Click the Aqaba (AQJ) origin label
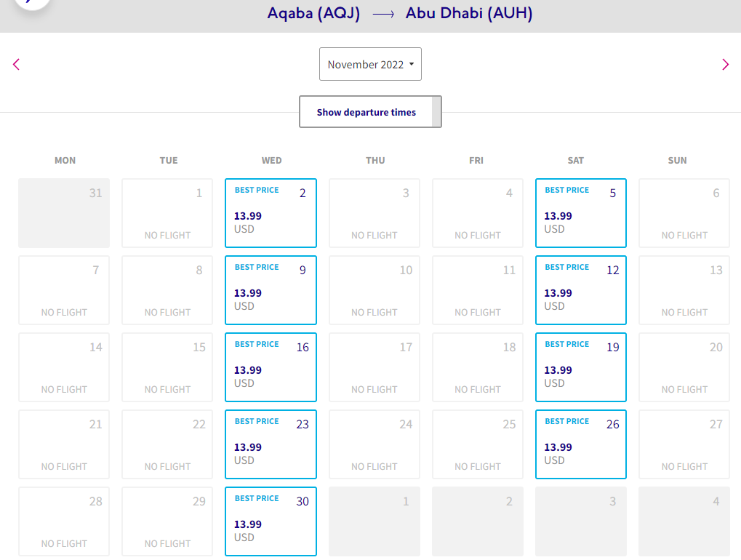The image size is (741, 560). pos(314,13)
